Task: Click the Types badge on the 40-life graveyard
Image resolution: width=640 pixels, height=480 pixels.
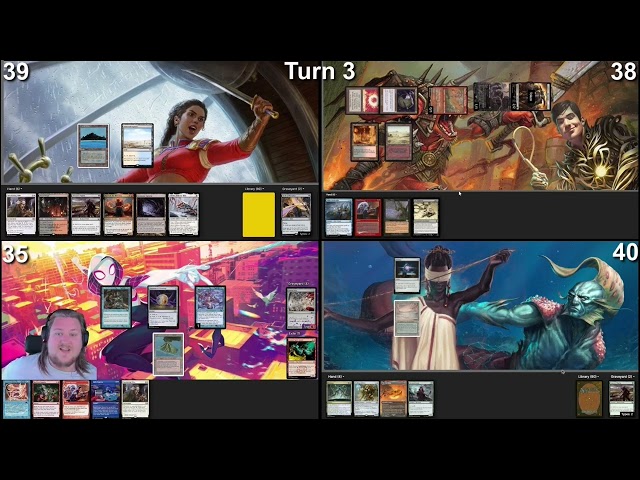Action: click(628, 414)
